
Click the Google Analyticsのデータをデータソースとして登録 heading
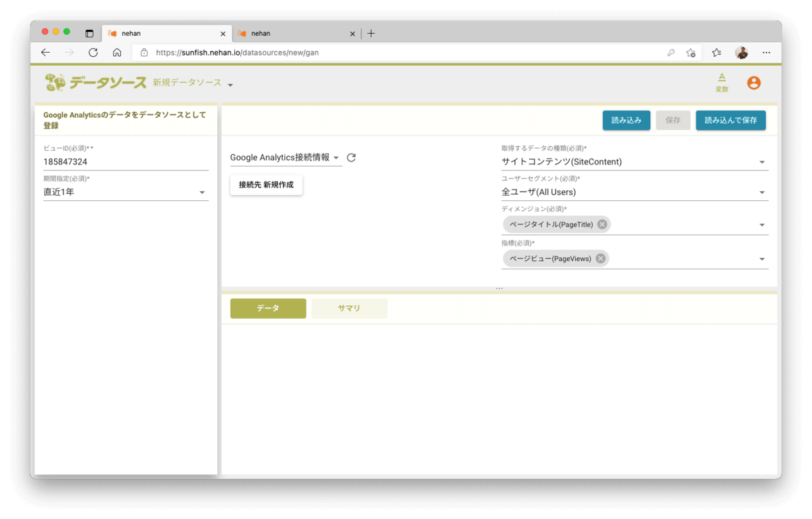(x=125, y=120)
